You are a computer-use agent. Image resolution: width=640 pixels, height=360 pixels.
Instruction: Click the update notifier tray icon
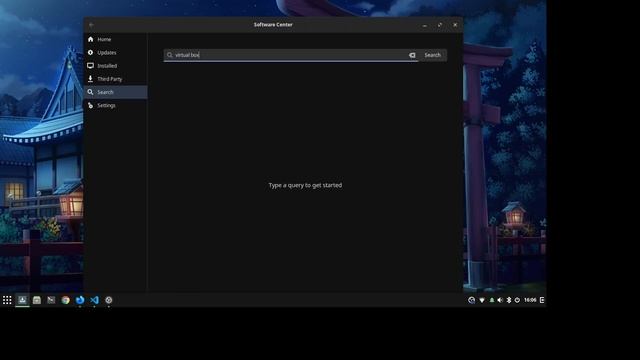471,300
